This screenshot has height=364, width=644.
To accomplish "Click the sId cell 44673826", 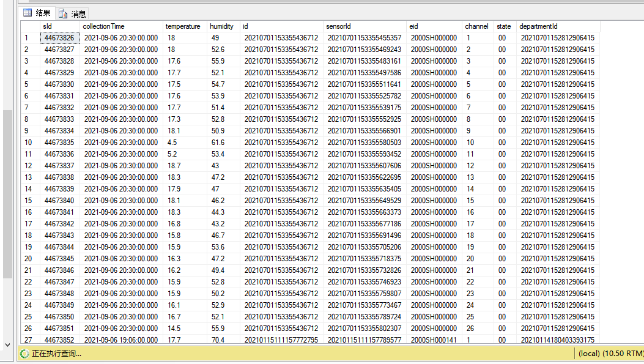I will tap(59, 38).
